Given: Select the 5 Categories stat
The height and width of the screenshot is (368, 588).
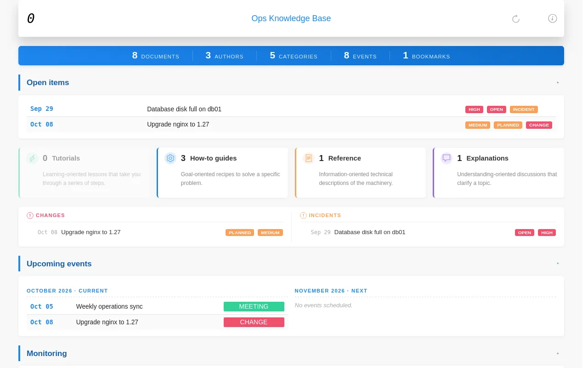Looking at the screenshot, I should coord(294,56).
